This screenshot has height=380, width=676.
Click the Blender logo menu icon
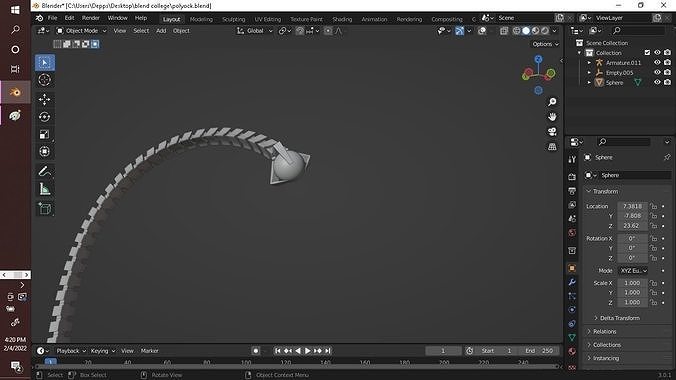(x=39, y=18)
